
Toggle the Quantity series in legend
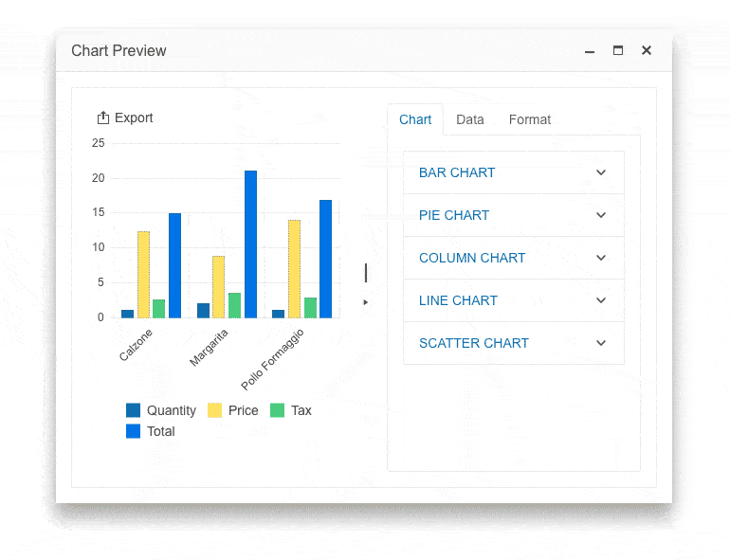click(x=160, y=410)
